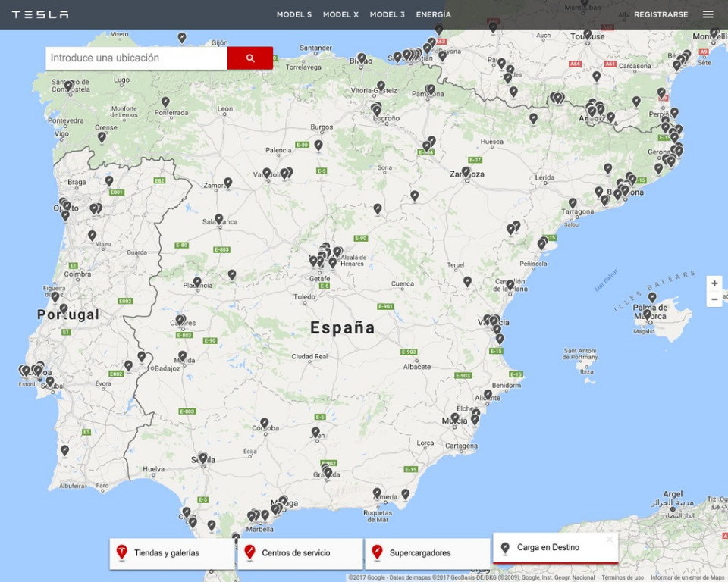Go to the Model 3 page
This screenshot has height=582, width=728.
[x=387, y=14]
